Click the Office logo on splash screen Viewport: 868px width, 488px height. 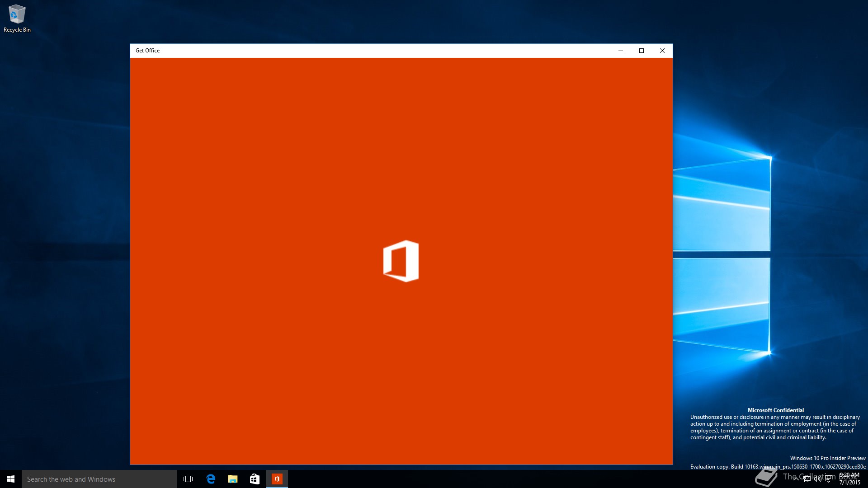pos(401,261)
